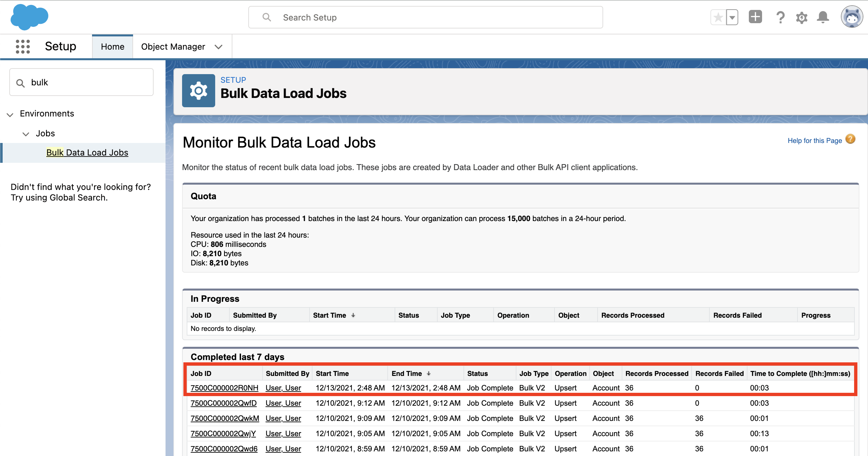This screenshot has height=456, width=868.
Task: Select Bulk Data Load Jobs in sidebar
Action: coord(87,152)
